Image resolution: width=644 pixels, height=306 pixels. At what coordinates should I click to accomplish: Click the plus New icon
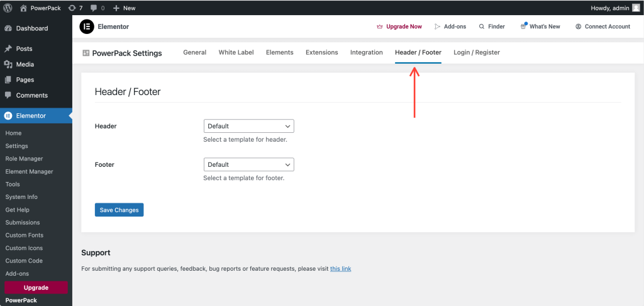(116, 8)
